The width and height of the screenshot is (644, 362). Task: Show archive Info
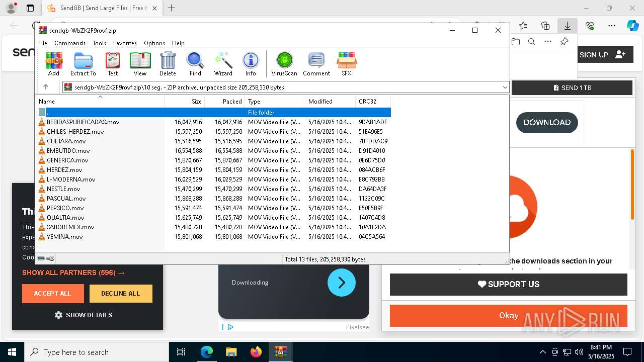pyautogui.click(x=251, y=64)
